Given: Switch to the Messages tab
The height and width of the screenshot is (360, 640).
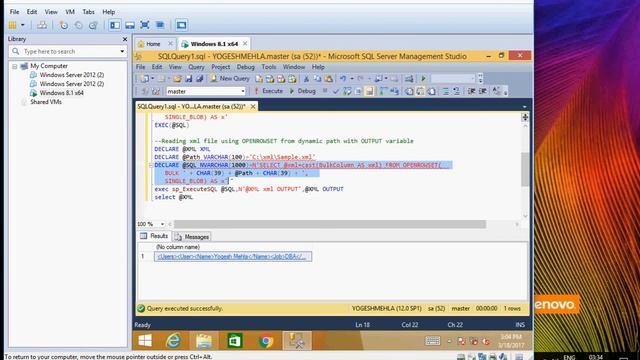Looking at the screenshot, I should (x=192, y=237).
